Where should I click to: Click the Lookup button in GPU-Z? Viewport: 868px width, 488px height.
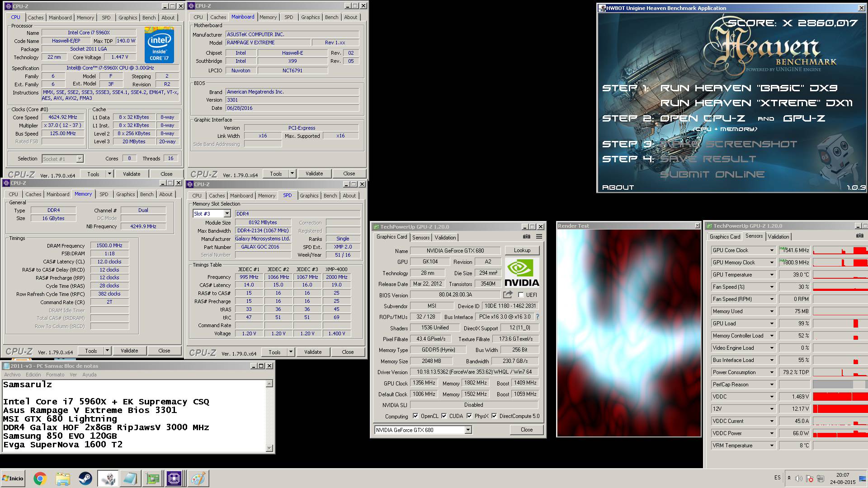point(522,250)
